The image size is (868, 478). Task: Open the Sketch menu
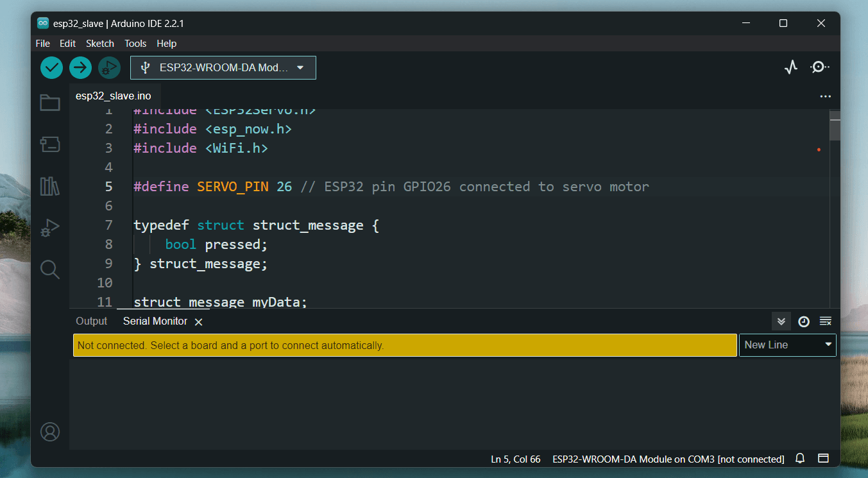pos(100,44)
